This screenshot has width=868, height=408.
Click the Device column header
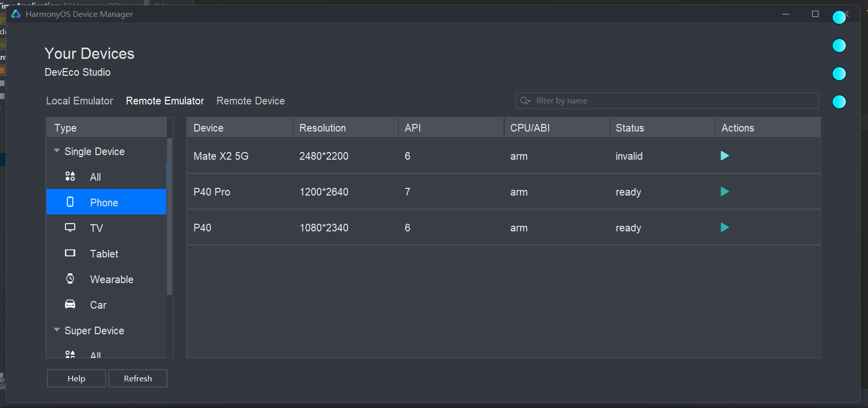(x=240, y=127)
